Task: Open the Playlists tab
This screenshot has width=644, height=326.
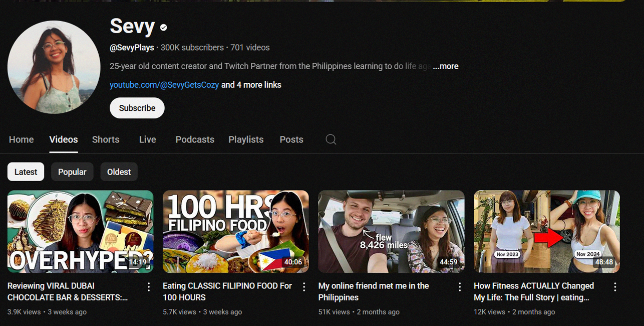Action: pos(246,139)
